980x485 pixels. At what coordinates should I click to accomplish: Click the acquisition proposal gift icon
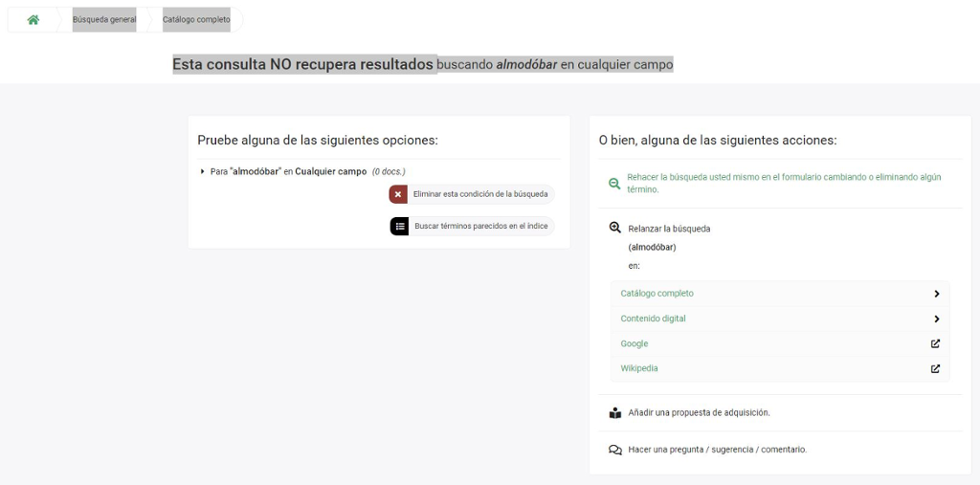615,413
